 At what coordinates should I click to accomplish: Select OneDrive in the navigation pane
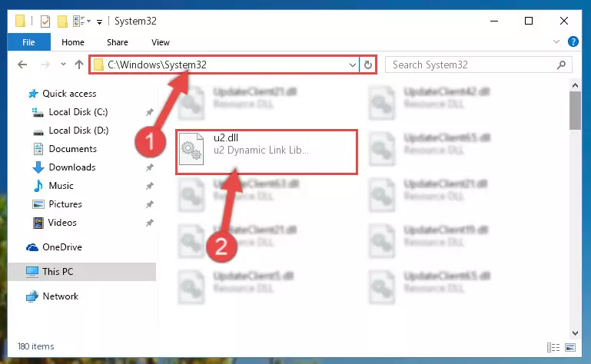54,247
